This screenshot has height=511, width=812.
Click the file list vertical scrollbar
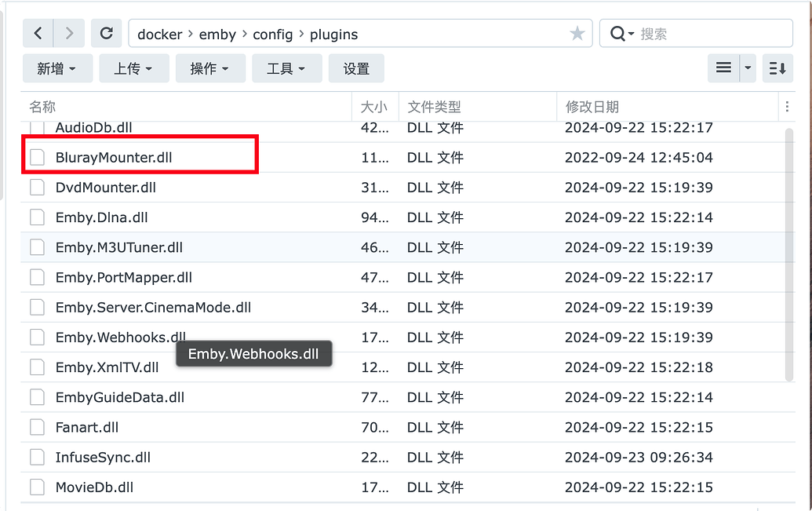click(789, 254)
